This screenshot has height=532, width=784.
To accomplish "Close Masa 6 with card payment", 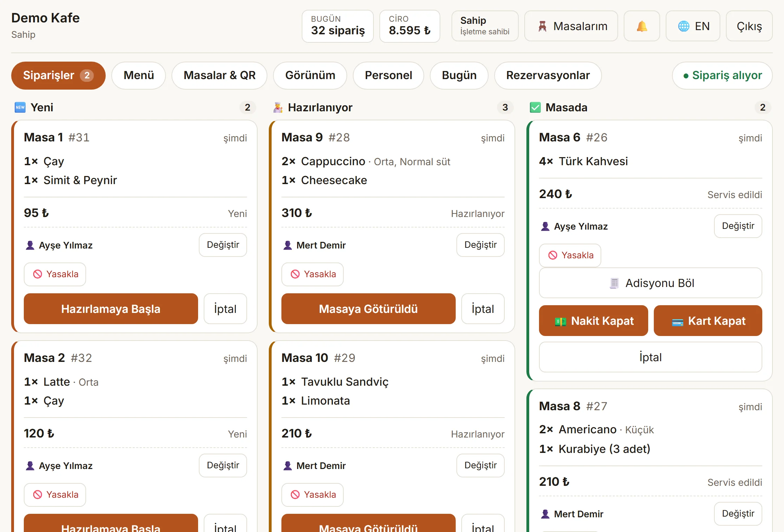I will [708, 321].
